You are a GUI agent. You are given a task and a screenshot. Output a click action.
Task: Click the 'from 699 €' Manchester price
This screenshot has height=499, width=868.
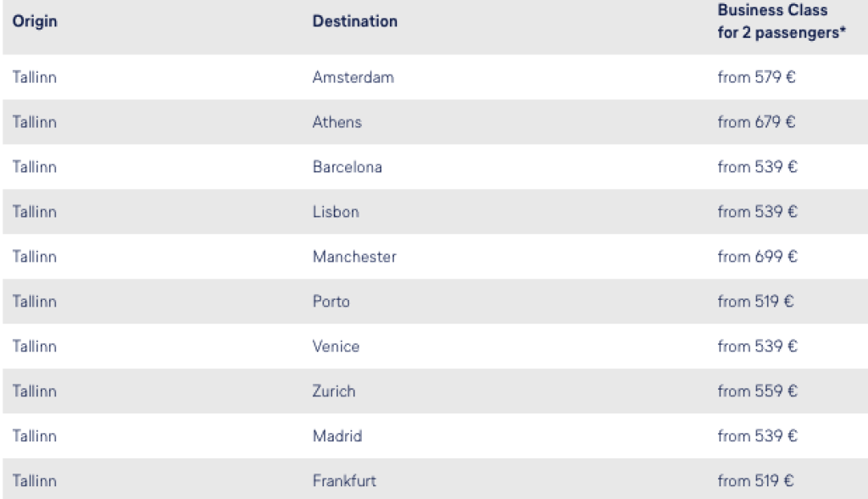point(756,257)
